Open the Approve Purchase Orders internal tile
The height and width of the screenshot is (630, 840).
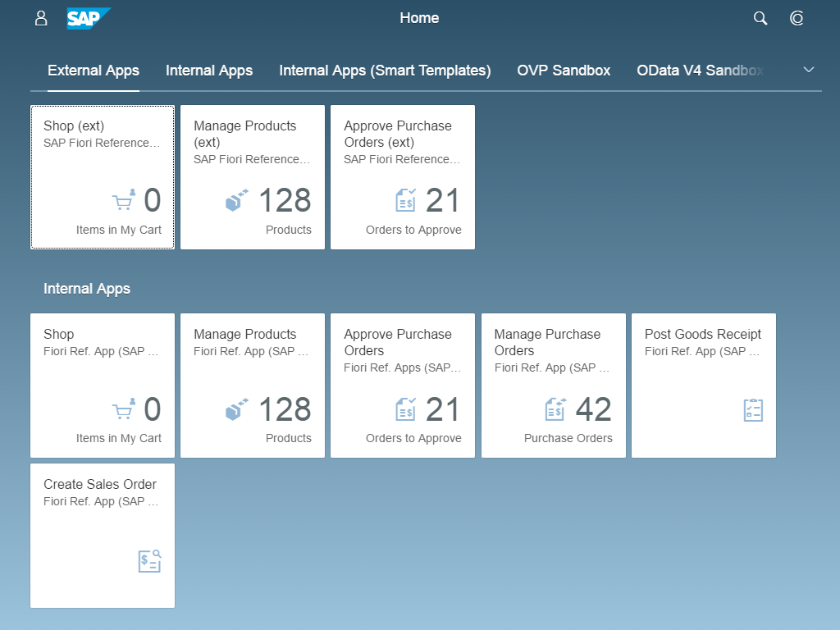click(402, 385)
